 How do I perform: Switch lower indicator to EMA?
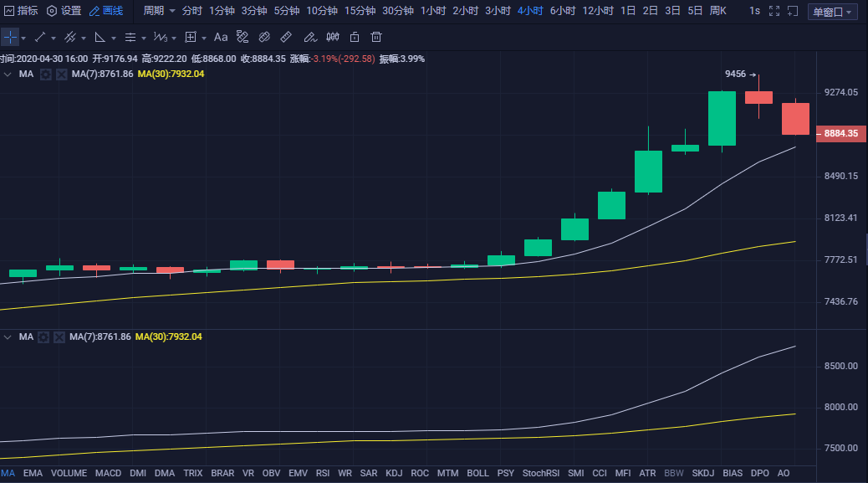(x=33, y=473)
